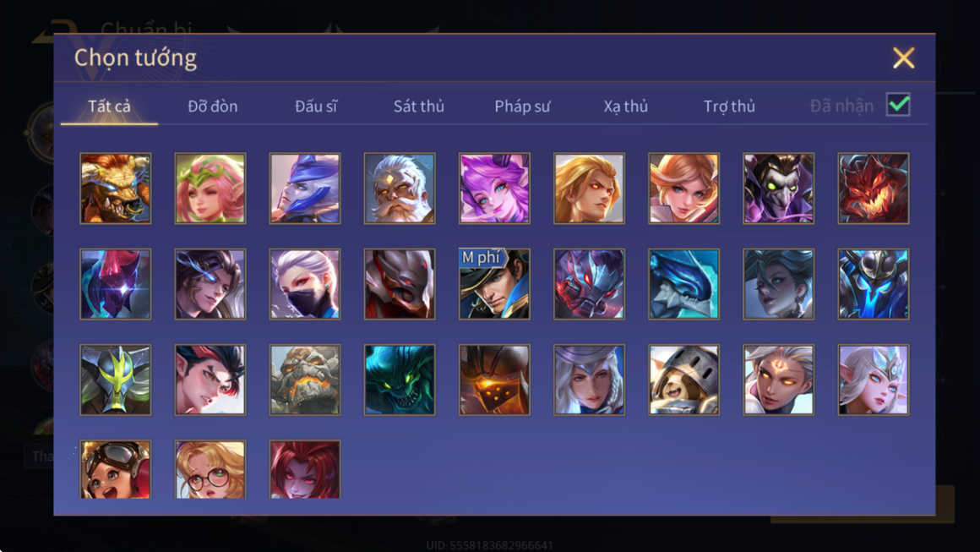
Task: Pick the white-bearded old man hero
Action: [x=400, y=189]
